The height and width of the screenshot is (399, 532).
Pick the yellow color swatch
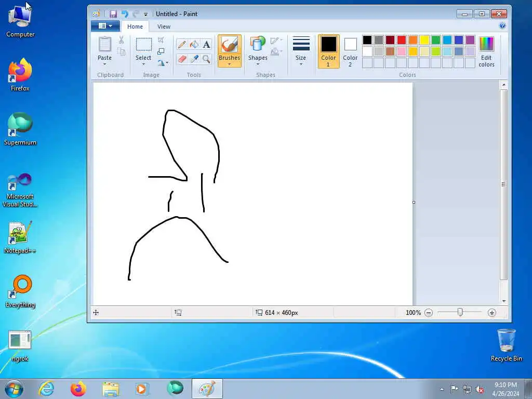pos(424,40)
